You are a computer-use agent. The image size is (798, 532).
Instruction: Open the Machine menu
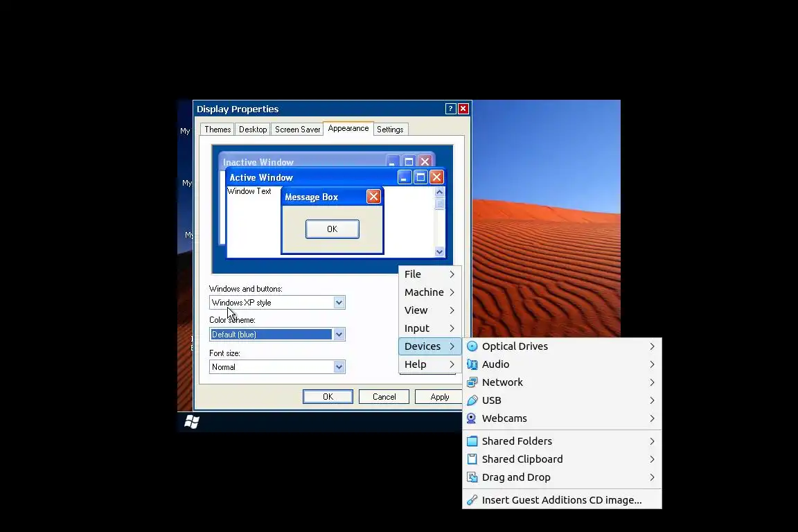pos(429,292)
